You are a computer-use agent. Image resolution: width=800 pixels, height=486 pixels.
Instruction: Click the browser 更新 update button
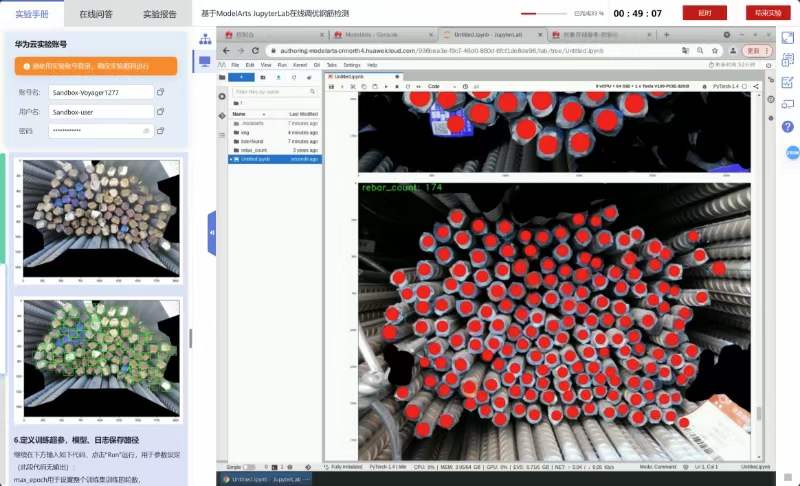point(757,50)
